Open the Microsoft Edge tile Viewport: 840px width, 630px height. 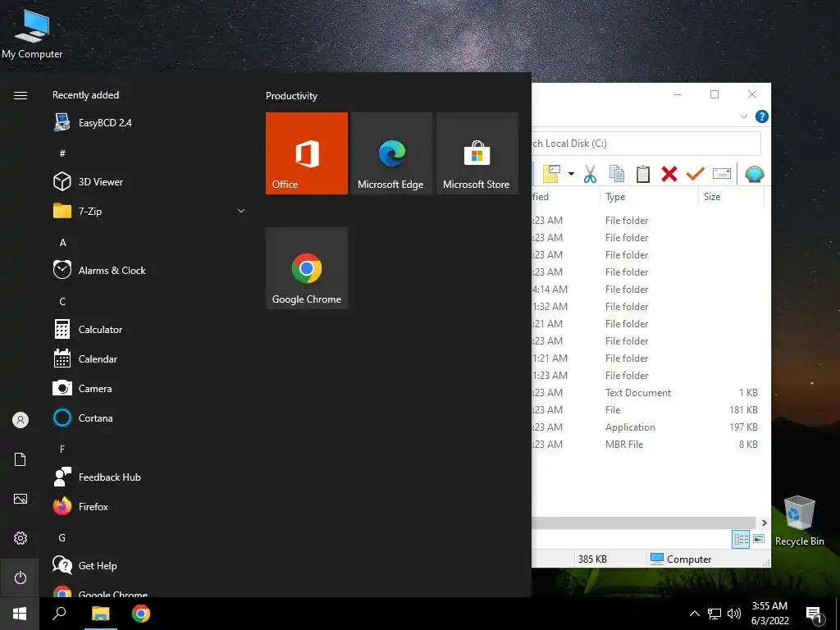(x=391, y=153)
